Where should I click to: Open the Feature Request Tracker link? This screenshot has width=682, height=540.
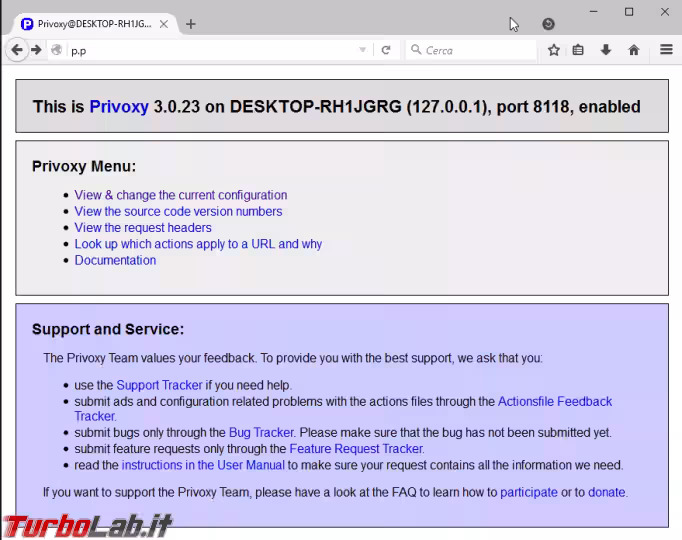point(356,449)
